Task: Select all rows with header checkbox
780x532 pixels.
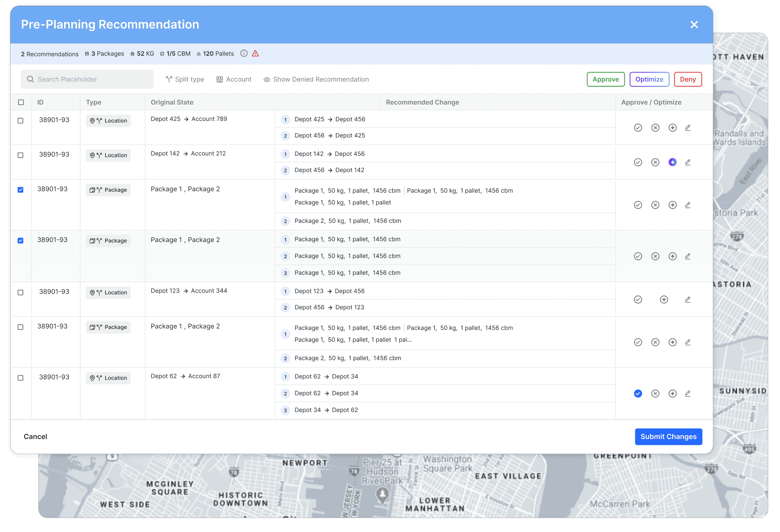Action: pos(21,102)
